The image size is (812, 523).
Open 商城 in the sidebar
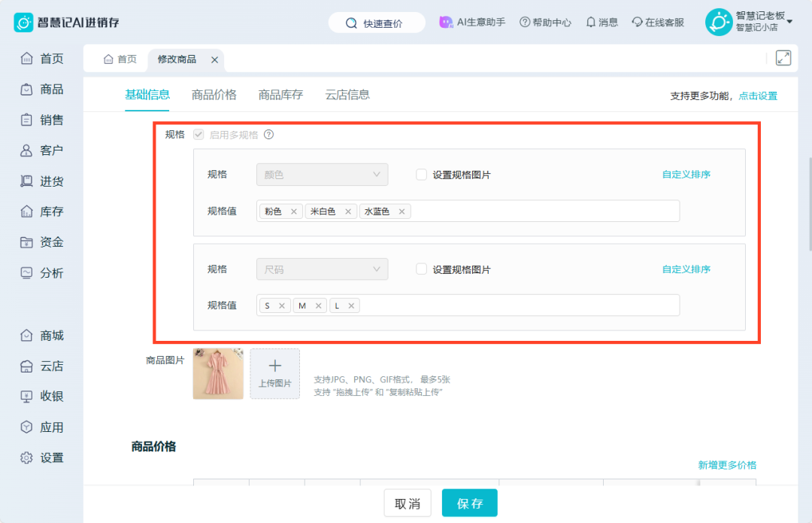[42, 336]
